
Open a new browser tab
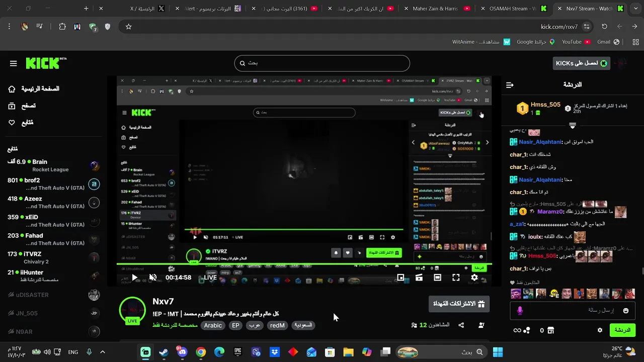click(86, 9)
